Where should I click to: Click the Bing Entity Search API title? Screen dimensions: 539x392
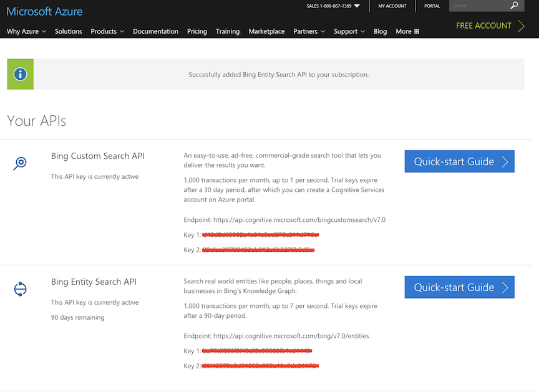pyautogui.click(x=94, y=282)
